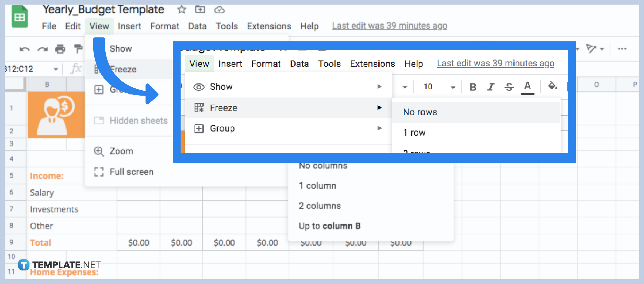Star the Yearly_Budget Template spreadsheet
This screenshot has height=284, width=644.
tap(182, 10)
